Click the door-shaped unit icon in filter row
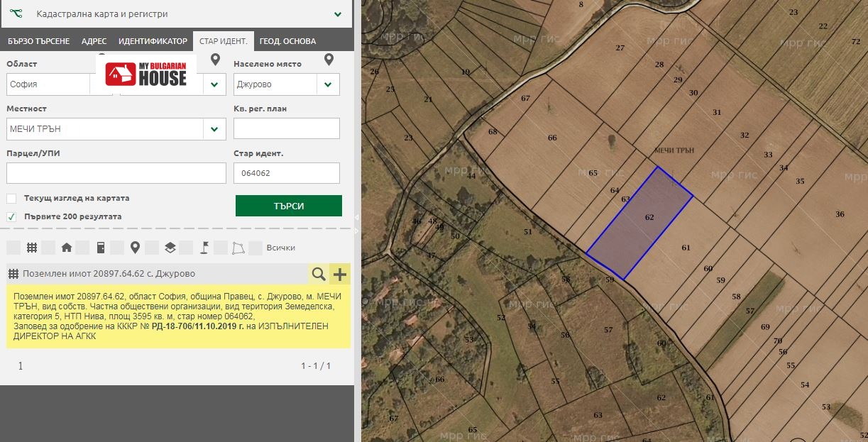This screenshot has width=868, height=442. point(101,248)
